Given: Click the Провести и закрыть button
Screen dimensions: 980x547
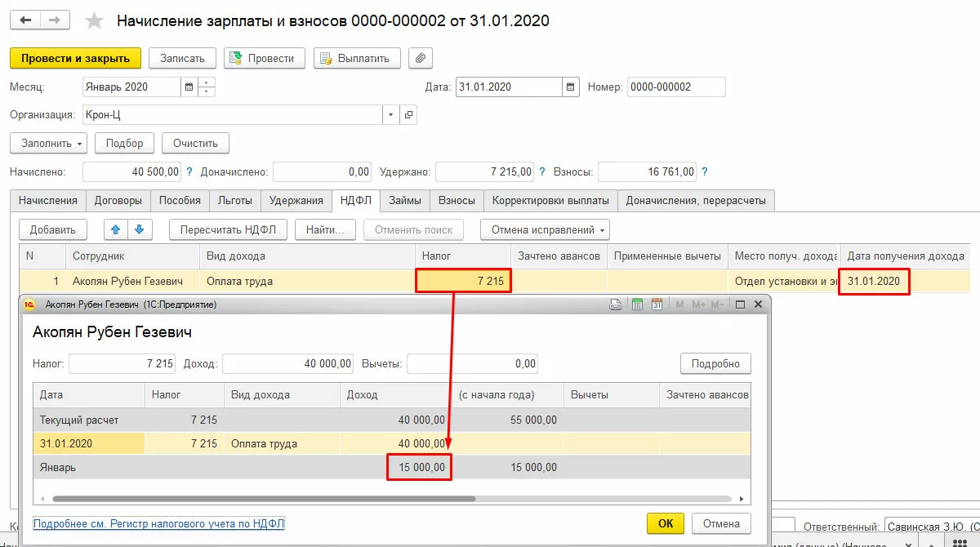Looking at the screenshot, I should (x=75, y=58).
